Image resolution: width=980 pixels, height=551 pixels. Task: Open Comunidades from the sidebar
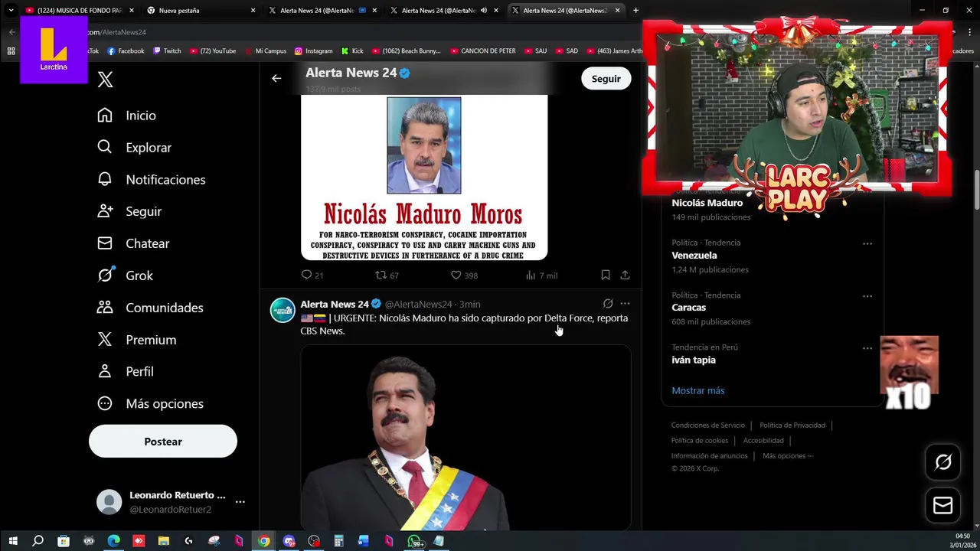150,308
